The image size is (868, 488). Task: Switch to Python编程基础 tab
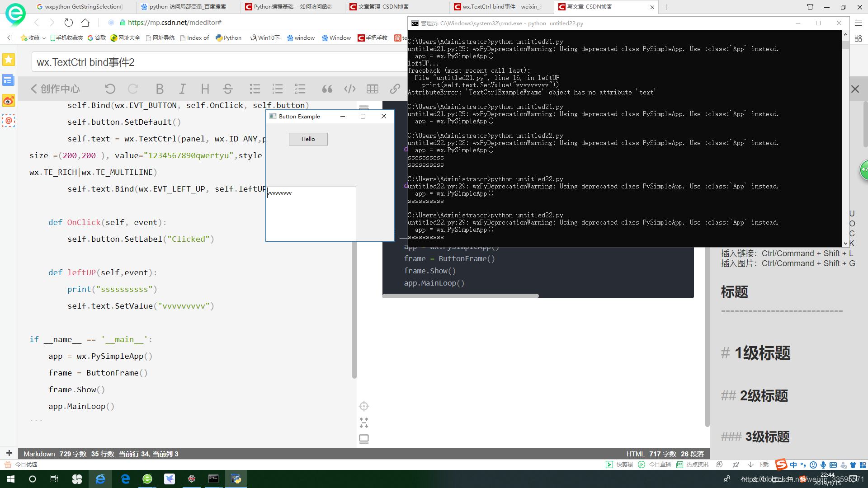(x=292, y=7)
